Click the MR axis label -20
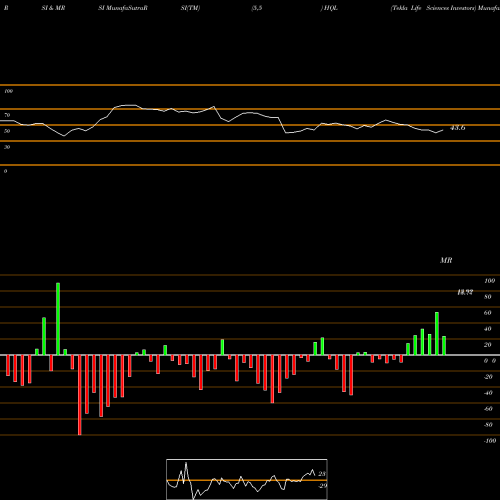 488,377
